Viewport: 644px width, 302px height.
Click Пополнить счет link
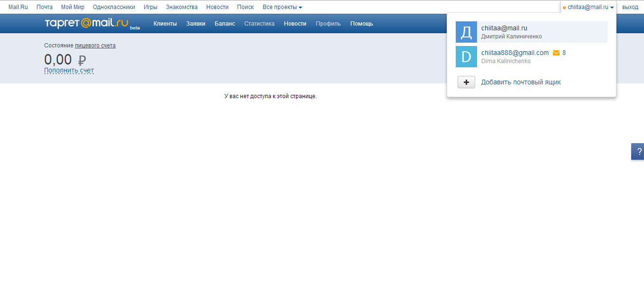tap(69, 71)
